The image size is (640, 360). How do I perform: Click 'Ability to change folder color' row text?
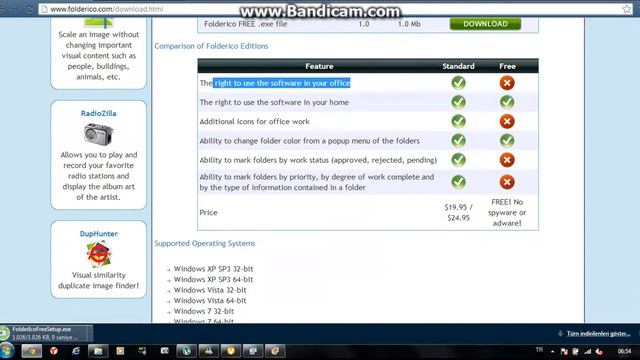click(x=309, y=140)
